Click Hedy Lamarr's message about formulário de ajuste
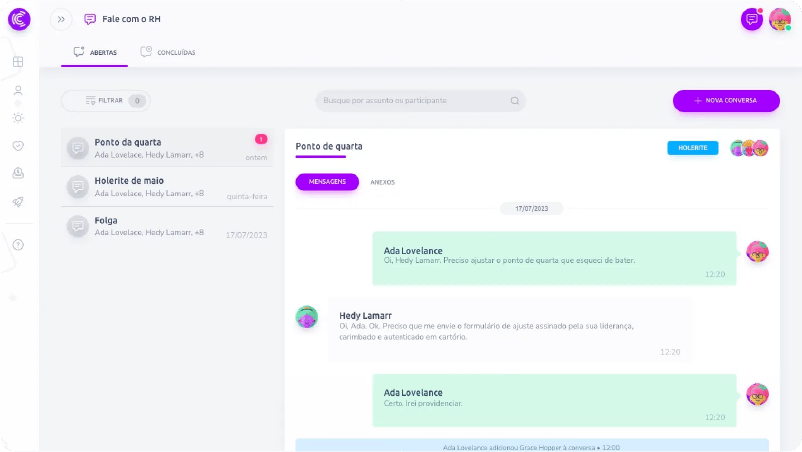Screen dimensions: 802x452 click(x=510, y=330)
